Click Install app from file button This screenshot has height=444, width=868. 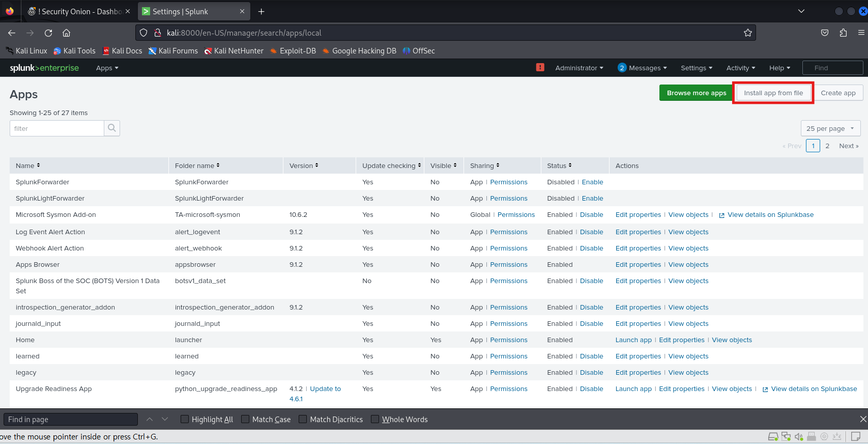[773, 93]
